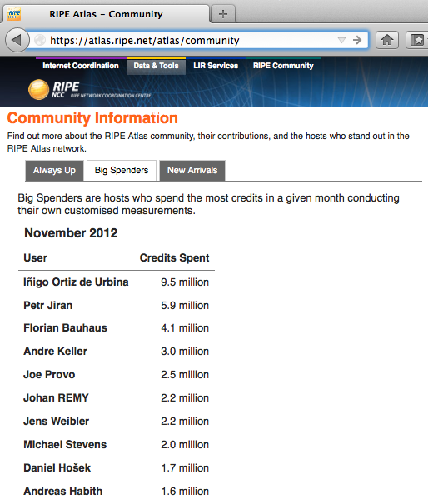
Task: Select user Daniel Hošek
Action: tap(57, 467)
